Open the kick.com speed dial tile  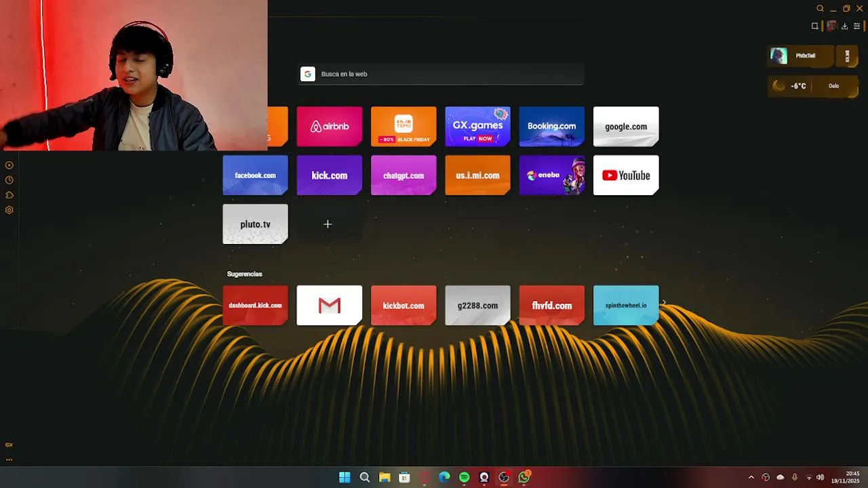point(330,175)
